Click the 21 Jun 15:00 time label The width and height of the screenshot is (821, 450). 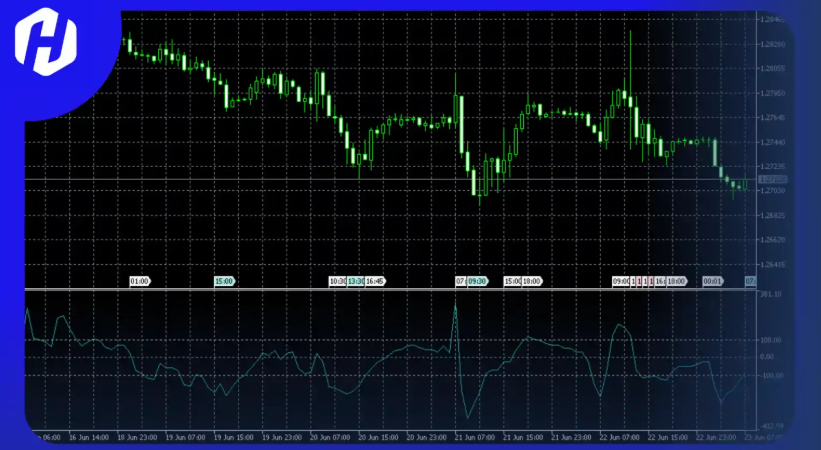[x=523, y=437]
